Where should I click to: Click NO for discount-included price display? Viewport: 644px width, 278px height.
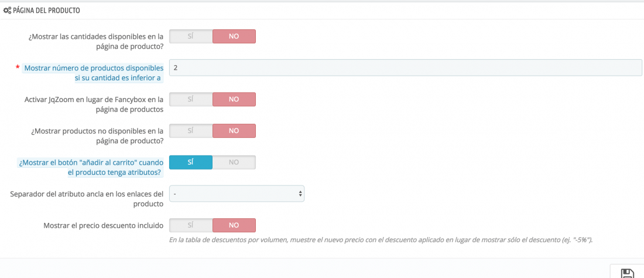tap(234, 225)
